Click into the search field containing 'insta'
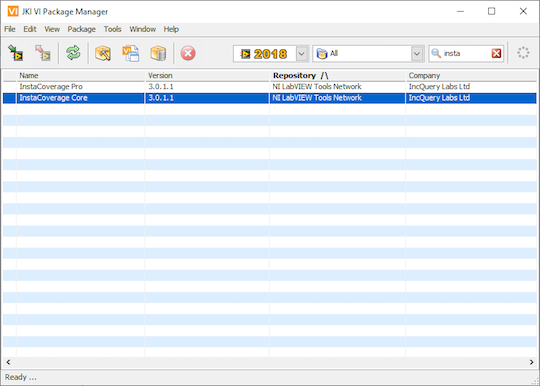540x386 pixels. tap(466, 54)
